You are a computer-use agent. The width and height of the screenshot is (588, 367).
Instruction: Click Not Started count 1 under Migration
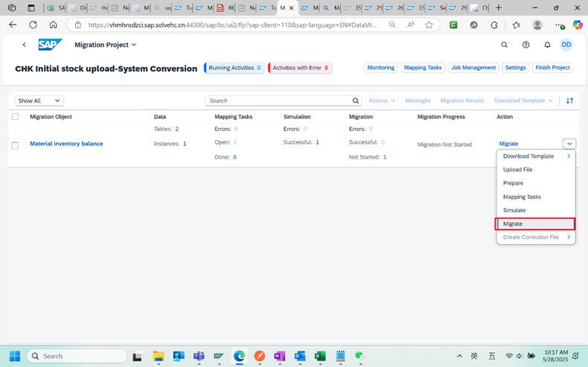[384, 157]
